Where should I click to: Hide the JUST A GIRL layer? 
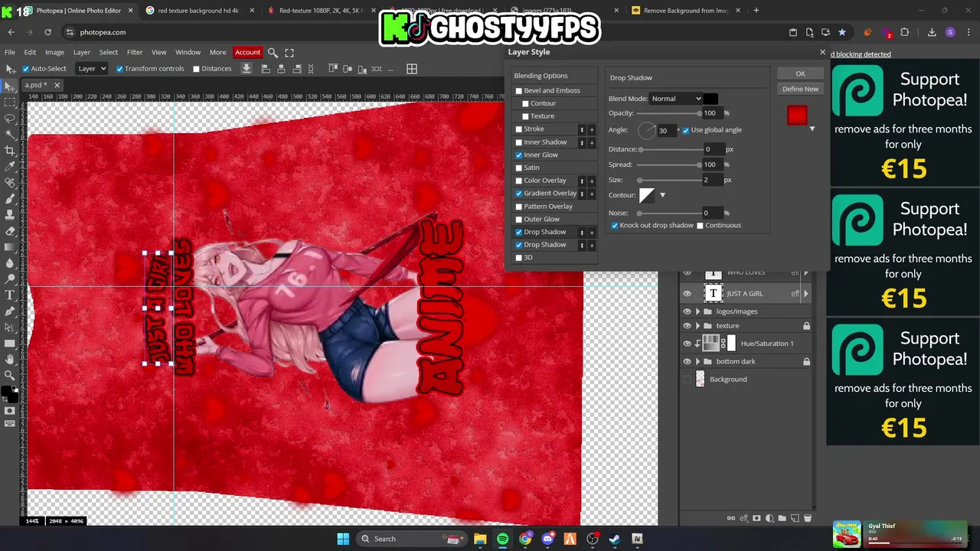click(x=687, y=294)
